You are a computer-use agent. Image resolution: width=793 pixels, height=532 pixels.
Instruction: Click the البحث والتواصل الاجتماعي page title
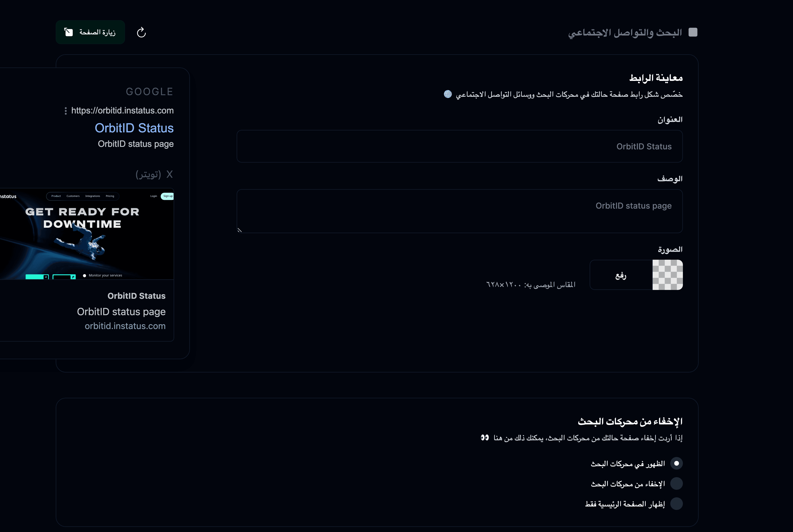[625, 33]
